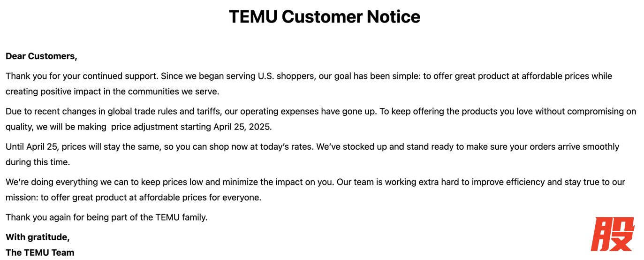Click "We're doing everything we can" text
644x260 pixels.
click(64, 182)
